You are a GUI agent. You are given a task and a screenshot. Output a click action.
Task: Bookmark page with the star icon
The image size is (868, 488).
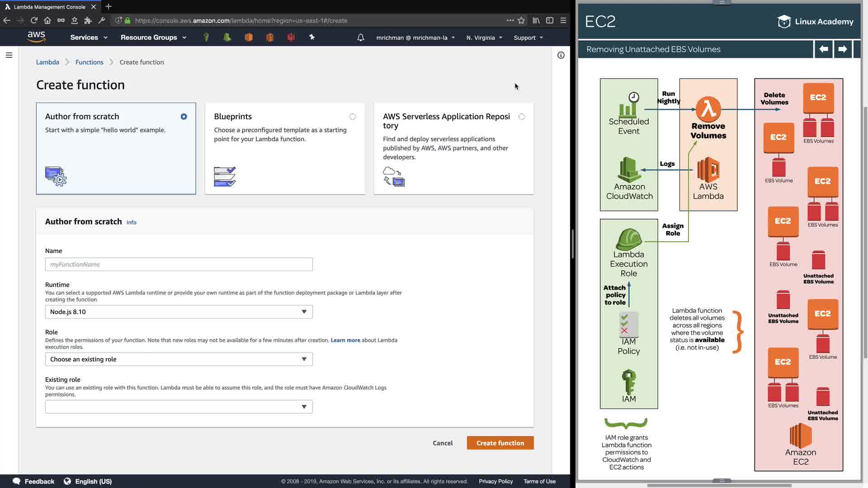coord(521,20)
